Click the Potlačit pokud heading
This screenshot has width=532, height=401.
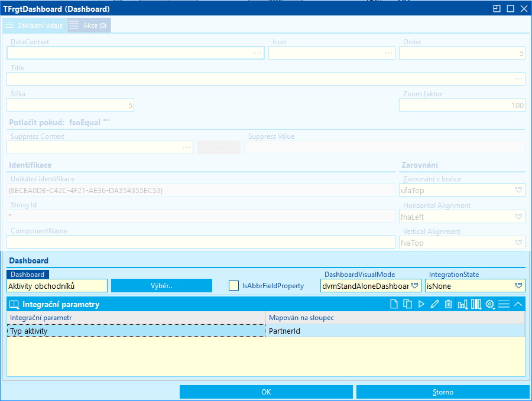point(59,122)
